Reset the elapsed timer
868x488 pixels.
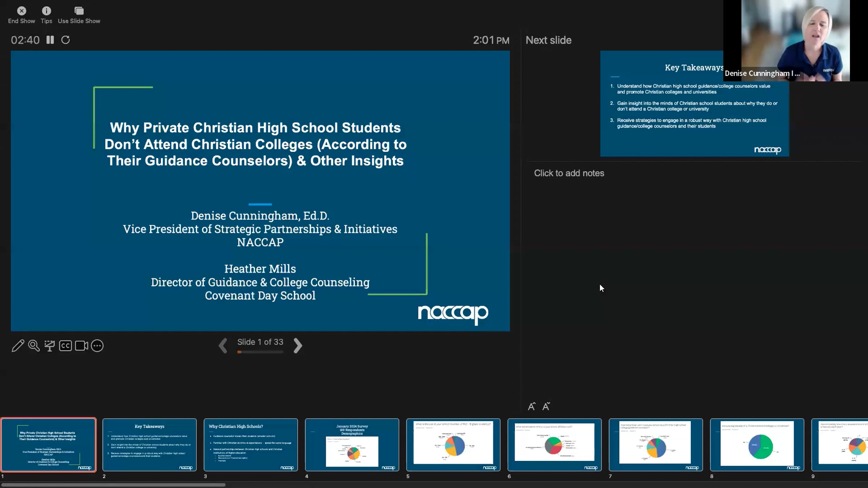(x=65, y=40)
